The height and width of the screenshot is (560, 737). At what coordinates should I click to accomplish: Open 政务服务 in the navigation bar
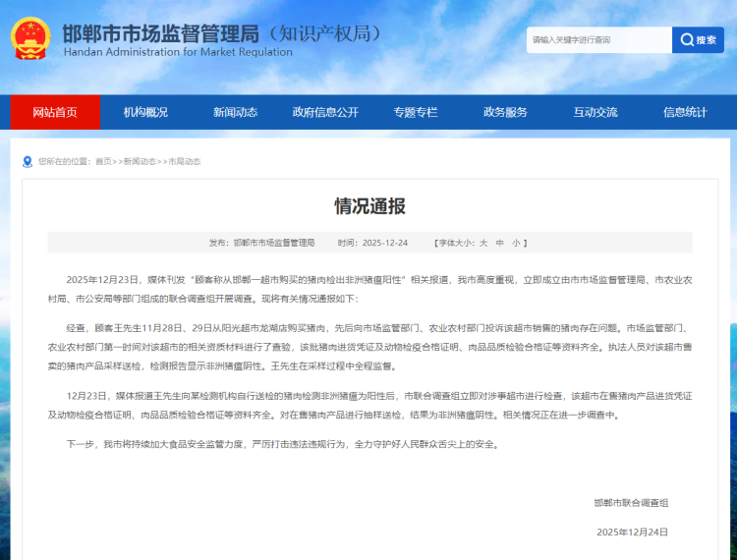click(505, 112)
